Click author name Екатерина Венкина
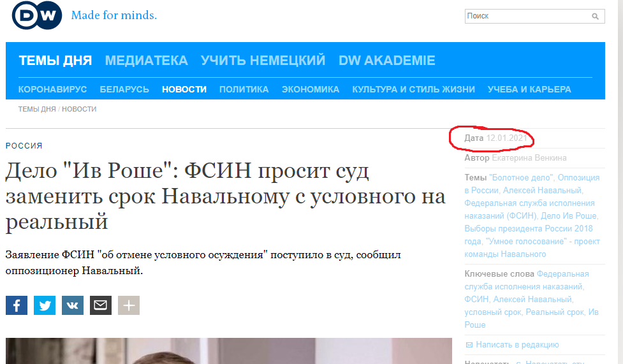The height and width of the screenshot is (364, 623). pos(529,157)
